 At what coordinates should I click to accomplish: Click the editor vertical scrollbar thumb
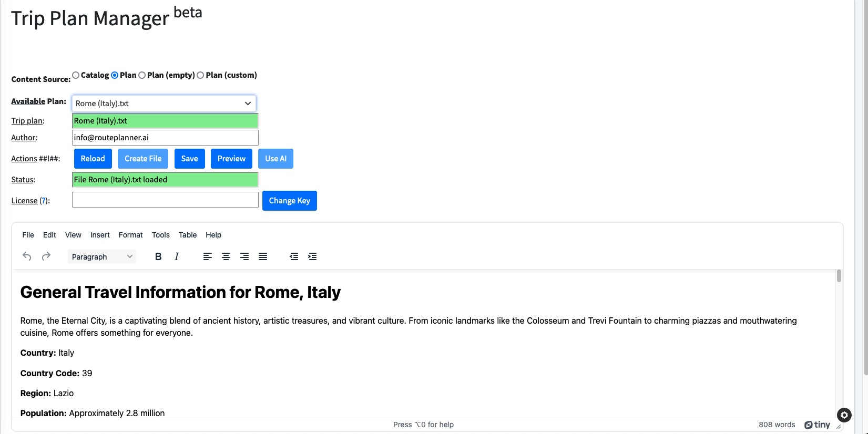pos(839,276)
